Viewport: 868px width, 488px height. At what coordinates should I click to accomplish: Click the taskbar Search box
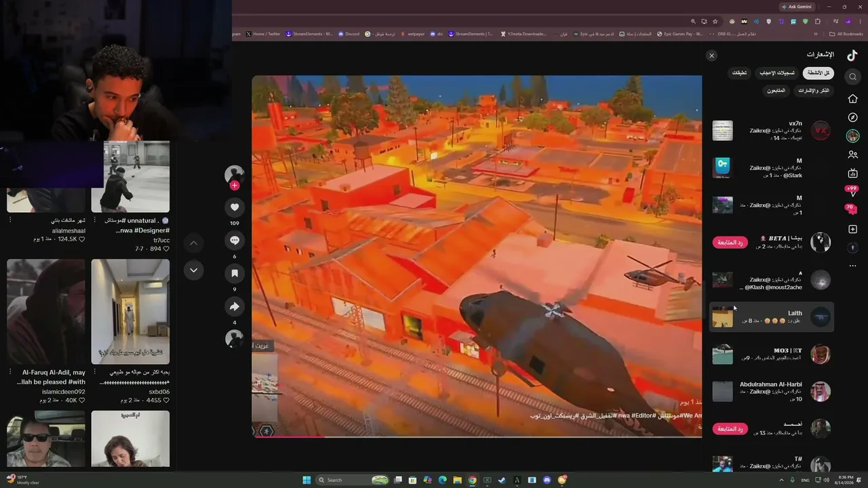tap(353, 480)
